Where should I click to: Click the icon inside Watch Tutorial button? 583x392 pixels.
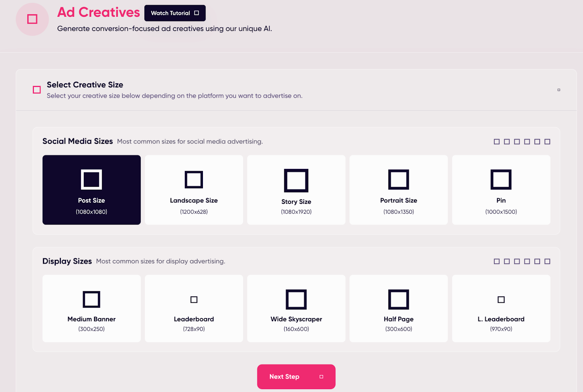[x=197, y=13]
